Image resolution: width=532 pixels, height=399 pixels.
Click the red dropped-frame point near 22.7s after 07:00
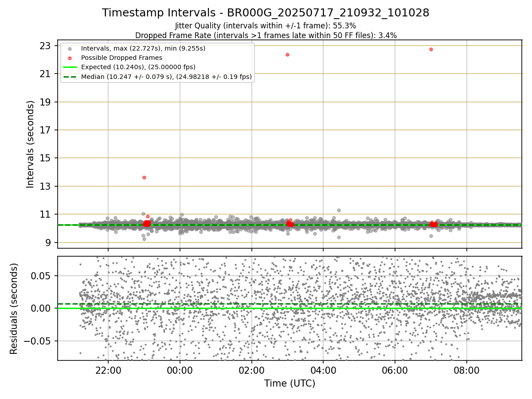(431, 49)
